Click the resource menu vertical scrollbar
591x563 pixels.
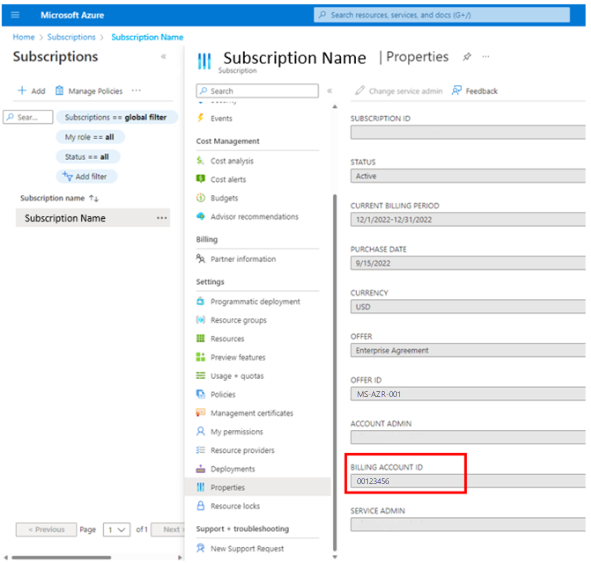point(335,372)
